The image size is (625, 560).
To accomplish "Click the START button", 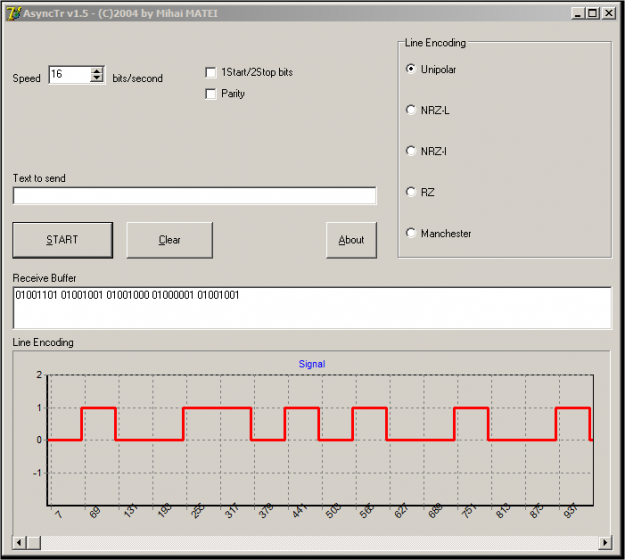I will [x=63, y=240].
